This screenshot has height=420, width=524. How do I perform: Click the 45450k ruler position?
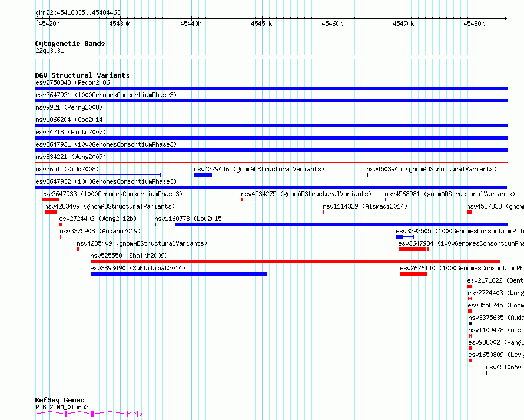(261, 24)
